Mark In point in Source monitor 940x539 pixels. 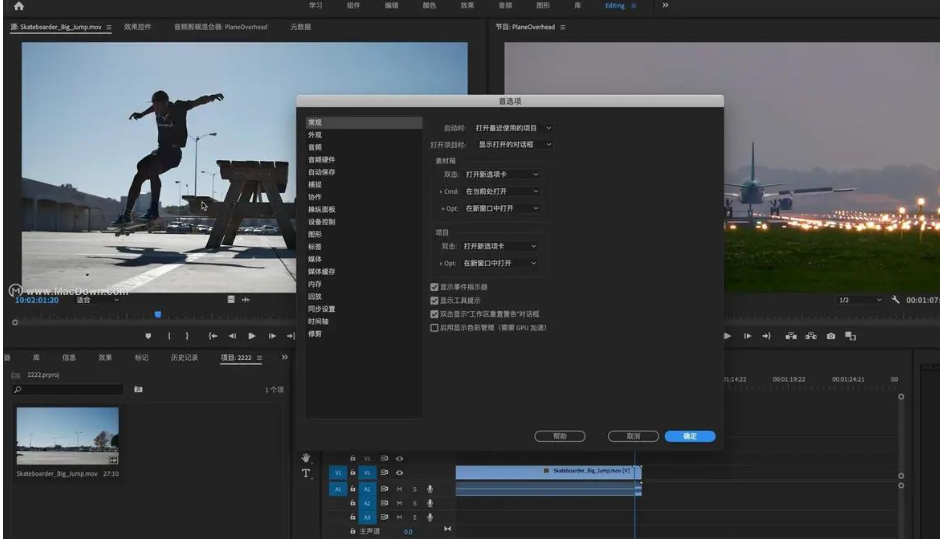[x=169, y=336]
